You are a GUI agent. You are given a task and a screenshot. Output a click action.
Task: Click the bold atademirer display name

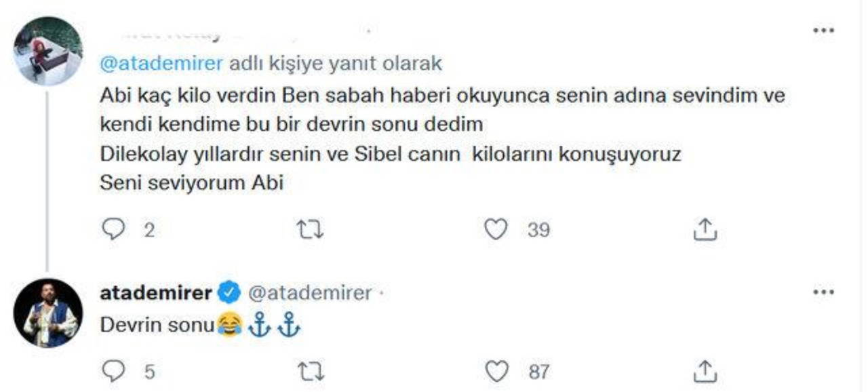click(x=156, y=293)
